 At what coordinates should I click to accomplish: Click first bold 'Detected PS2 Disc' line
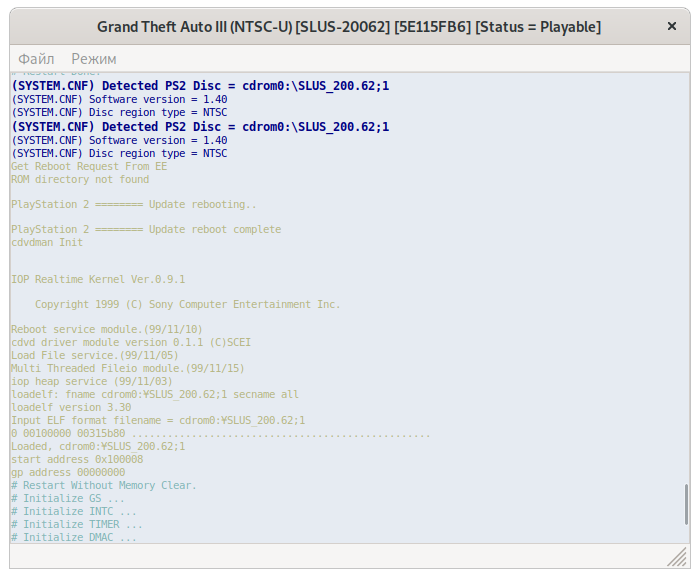click(200, 86)
